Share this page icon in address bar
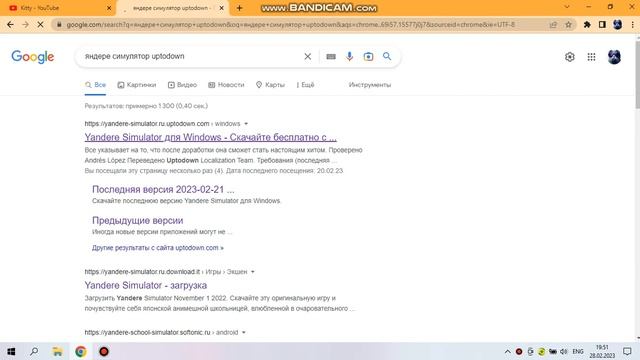The image size is (640, 360). 553,24
